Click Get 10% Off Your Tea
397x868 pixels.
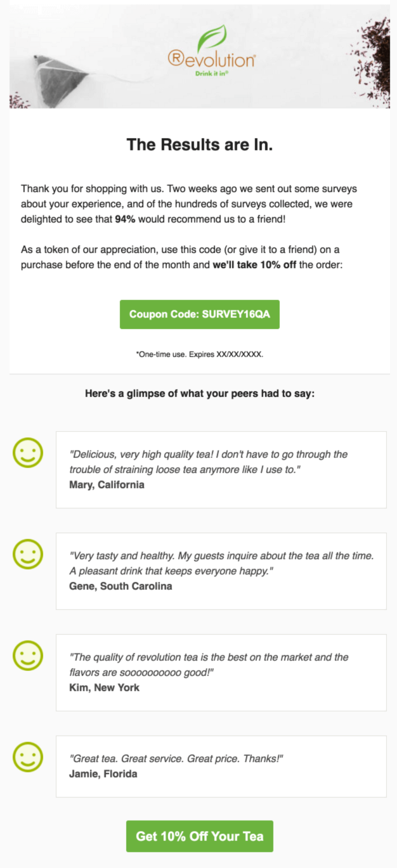pos(198,836)
